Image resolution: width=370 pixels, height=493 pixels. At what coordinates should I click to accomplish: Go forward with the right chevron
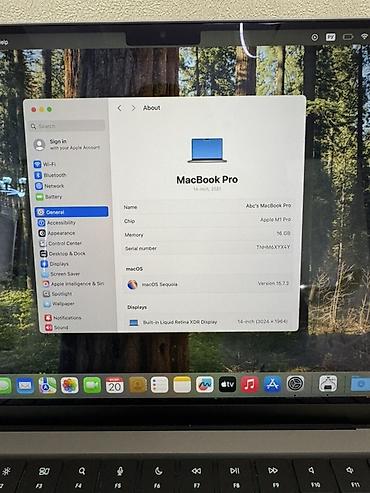click(x=133, y=108)
